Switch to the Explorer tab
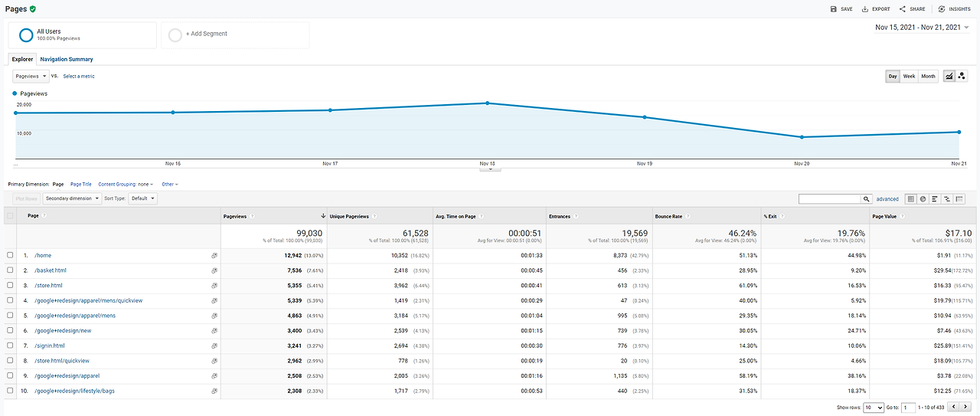Image resolution: width=980 pixels, height=416 pixels. tap(22, 59)
